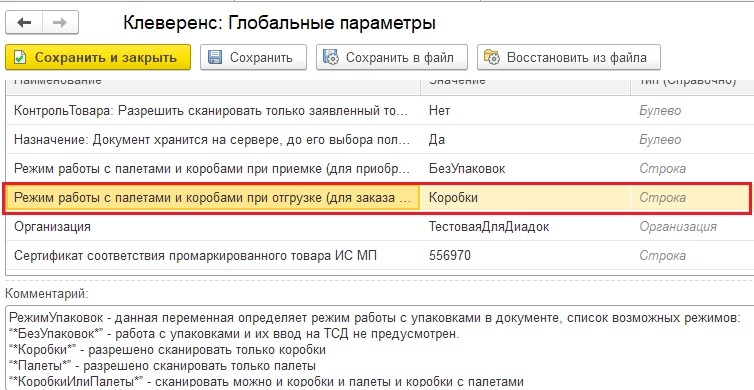Screen dimensions: 754x390
Task: Click the folder icon on Восстановить из файла
Action: pyautogui.click(x=492, y=58)
